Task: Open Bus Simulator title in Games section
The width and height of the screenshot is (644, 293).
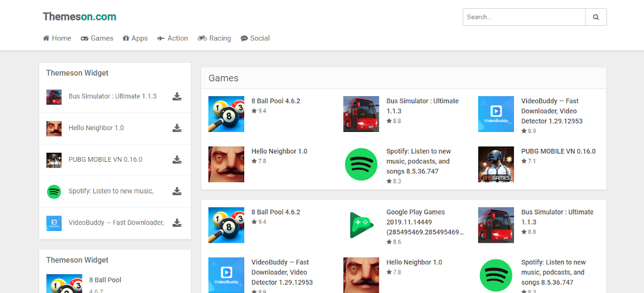Action: 423,106
